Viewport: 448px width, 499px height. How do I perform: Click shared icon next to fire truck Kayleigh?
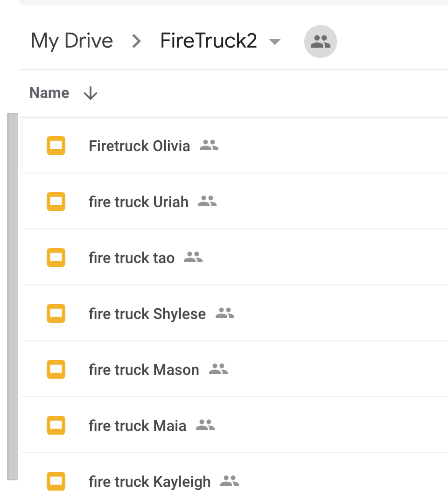point(230,481)
